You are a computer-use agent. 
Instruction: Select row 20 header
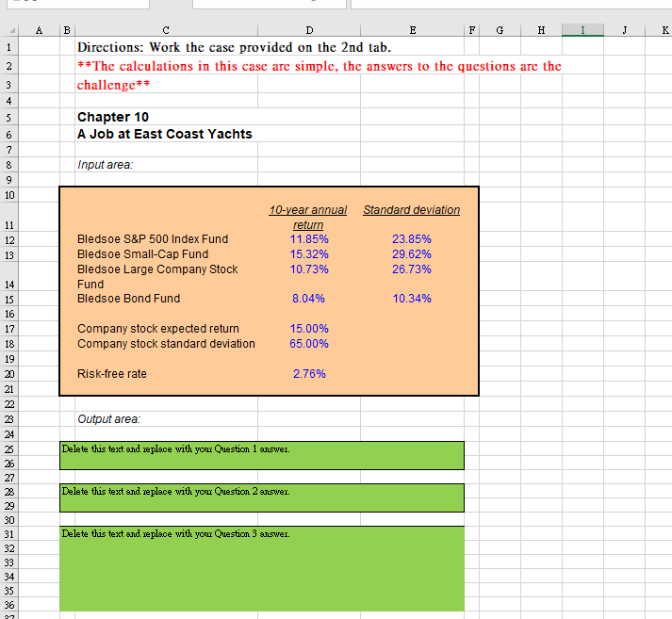9,374
